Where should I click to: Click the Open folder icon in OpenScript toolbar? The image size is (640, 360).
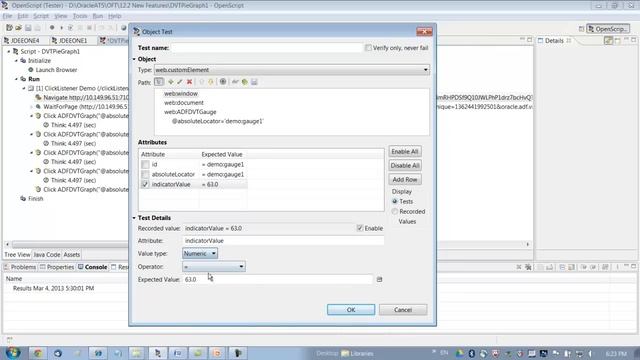click(18, 28)
